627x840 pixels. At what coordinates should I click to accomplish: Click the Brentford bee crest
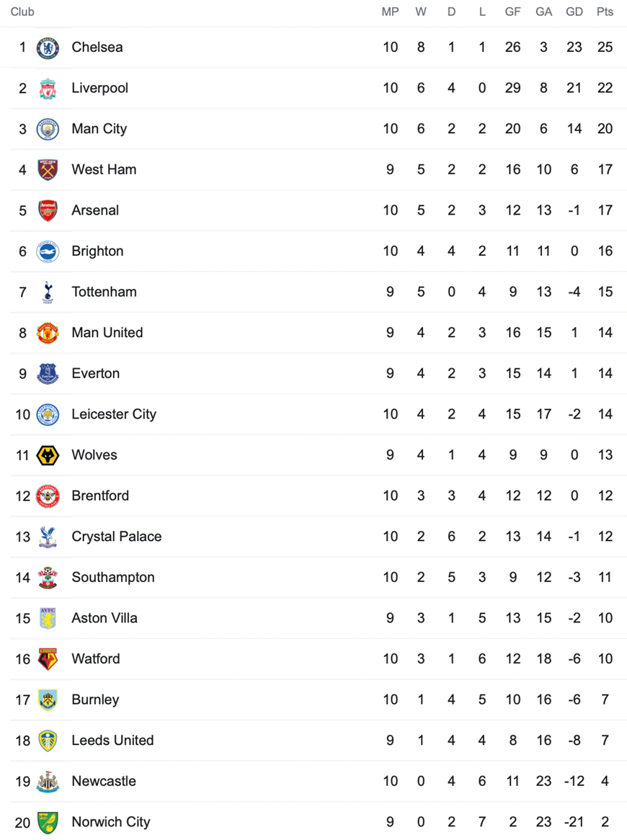click(48, 496)
